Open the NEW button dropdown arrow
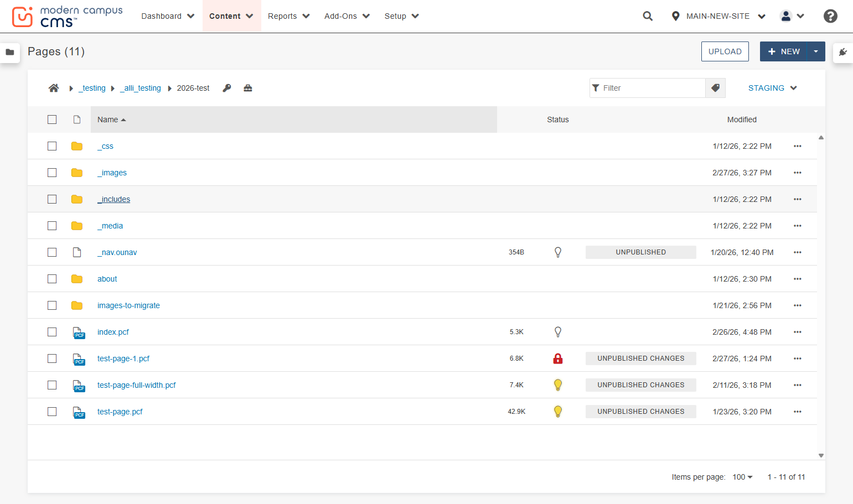Viewport: 853px width, 504px height. [x=816, y=51]
